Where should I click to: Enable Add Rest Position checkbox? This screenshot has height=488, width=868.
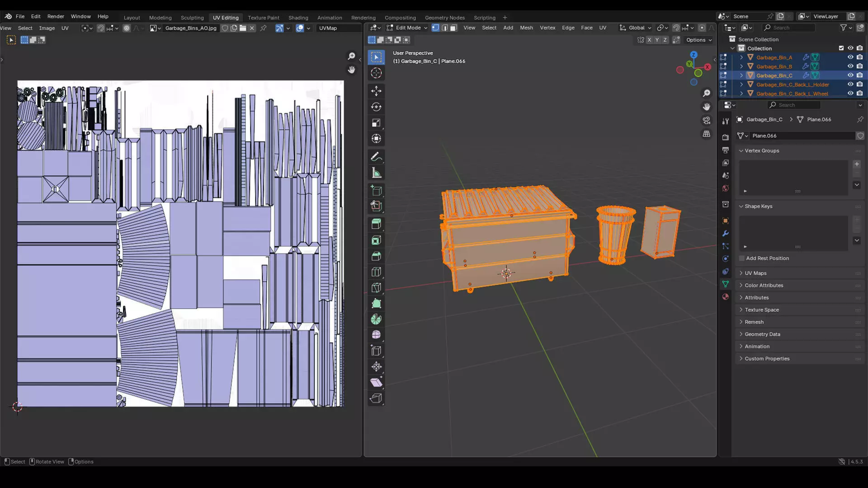pos(742,258)
